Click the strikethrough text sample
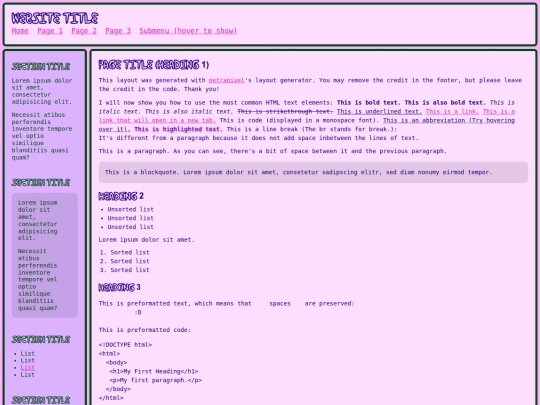Viewport: 540px width, 405px height. click(285, 112)
